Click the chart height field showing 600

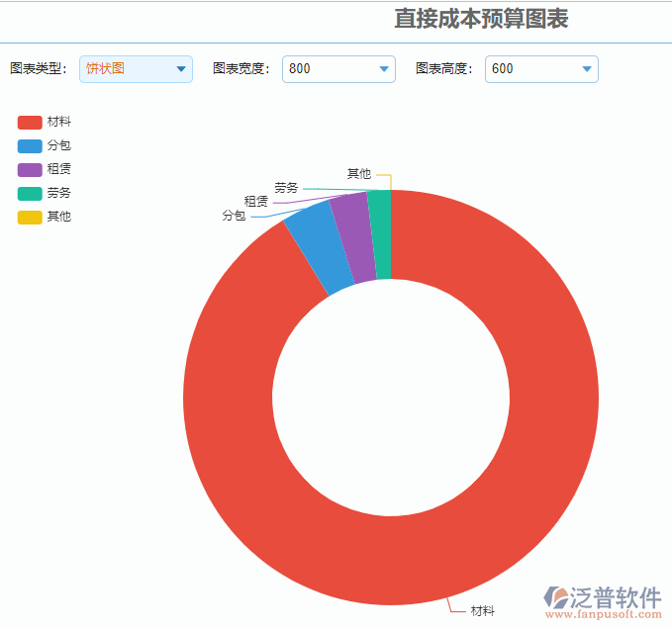coord(529,69)
